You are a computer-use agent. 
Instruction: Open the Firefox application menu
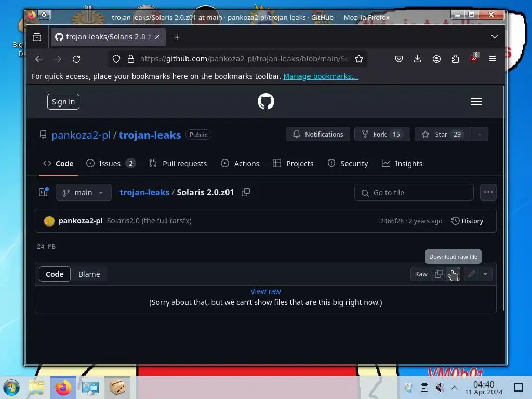click(493, 59)
